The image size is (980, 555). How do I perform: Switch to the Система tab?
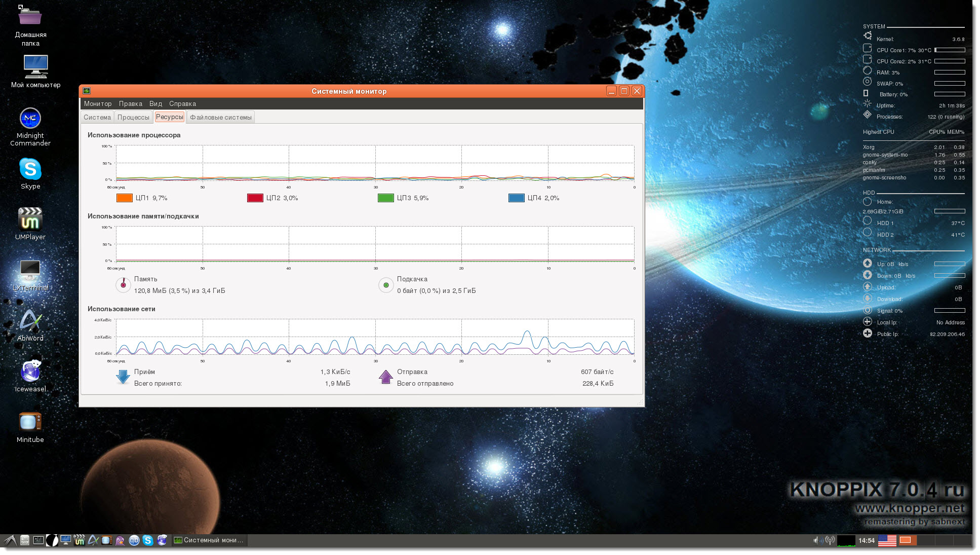(97, 118)
